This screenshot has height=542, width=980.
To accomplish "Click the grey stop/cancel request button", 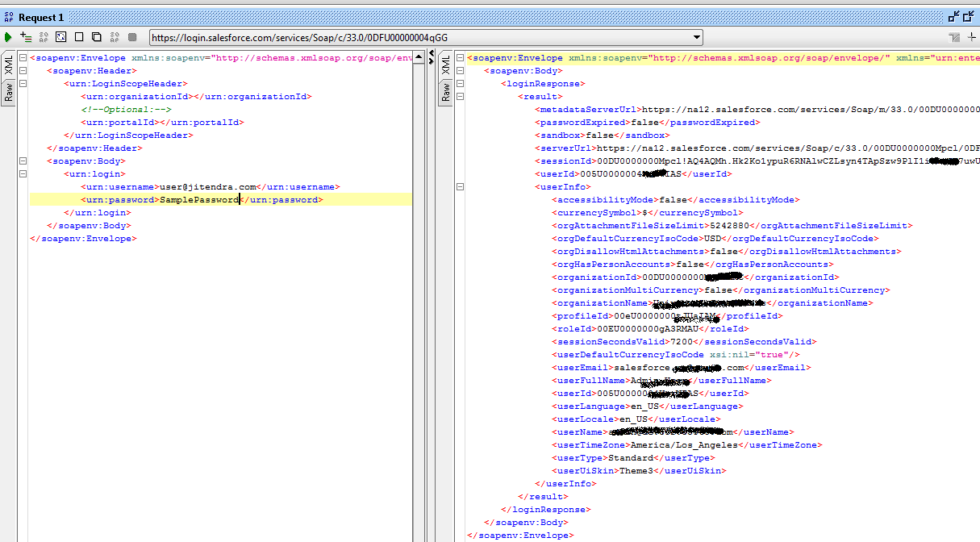I will (132, 37).
